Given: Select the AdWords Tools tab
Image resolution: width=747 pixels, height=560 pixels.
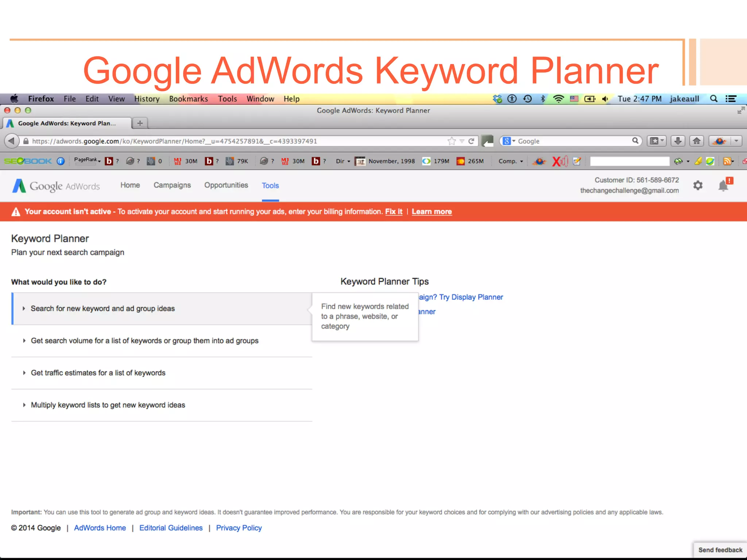Looking at the screenshot, I should [270, 186].
